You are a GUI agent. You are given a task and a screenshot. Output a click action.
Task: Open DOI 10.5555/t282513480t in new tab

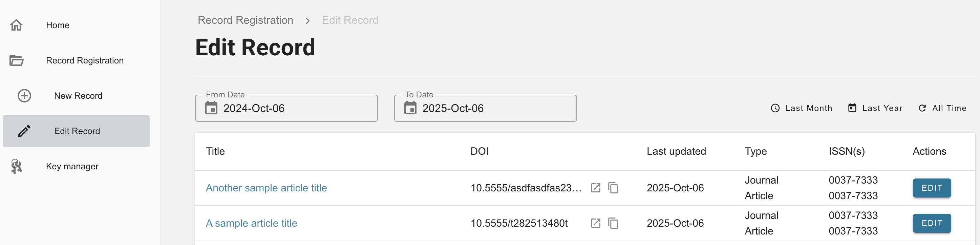pyautogui.click(x=595, y=223)
